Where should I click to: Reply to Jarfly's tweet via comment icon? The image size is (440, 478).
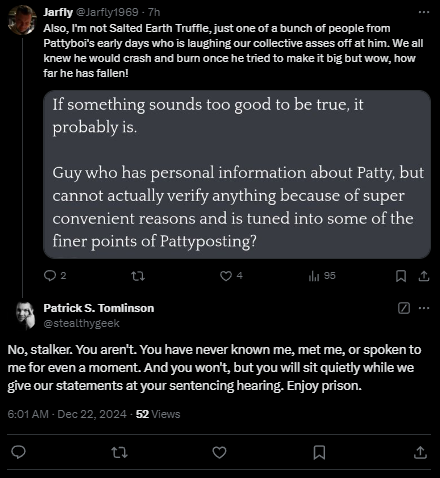point(50,276)
